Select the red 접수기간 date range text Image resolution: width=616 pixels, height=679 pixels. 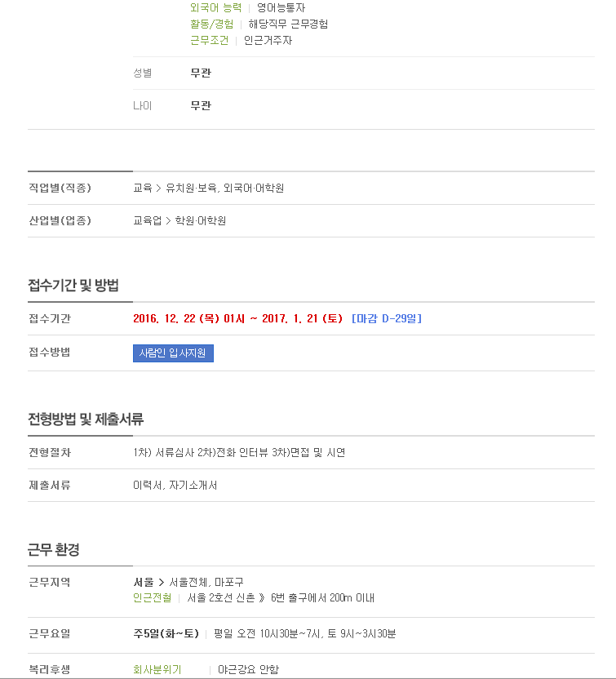pyautogui.click(x=237, y=319)
